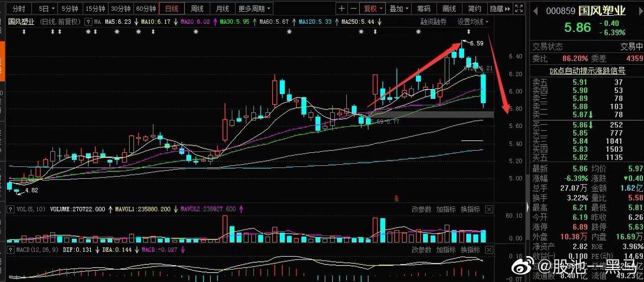Click the DK点自动提示涨跌信号 link
Image resolution: width=644 pixels, height=282 pixels.
click(587, 70)
